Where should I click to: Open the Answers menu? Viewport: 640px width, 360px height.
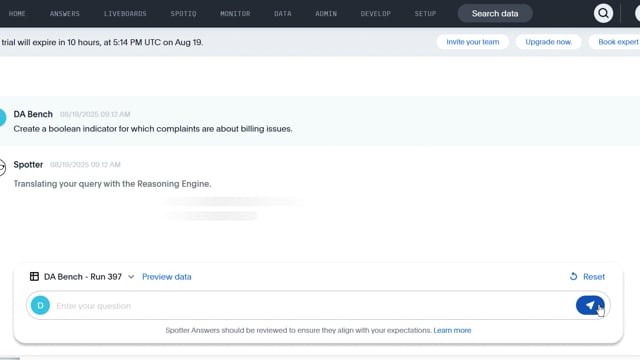click(65, 13)
